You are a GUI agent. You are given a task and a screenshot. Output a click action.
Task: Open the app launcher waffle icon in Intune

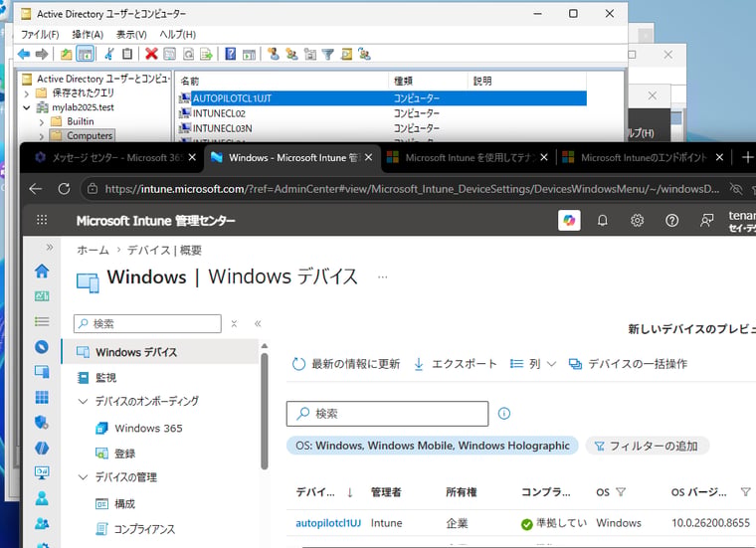tap(42, 220)
